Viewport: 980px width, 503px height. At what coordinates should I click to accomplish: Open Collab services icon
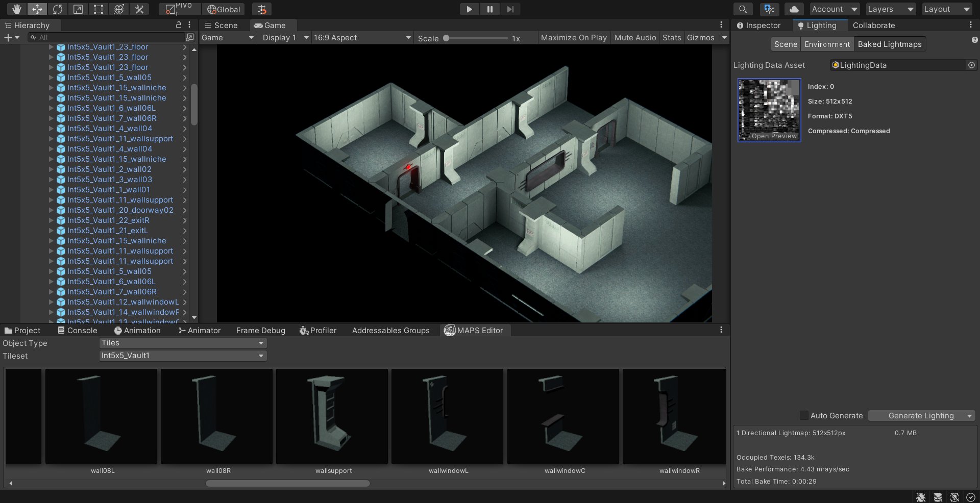[769, 9]
